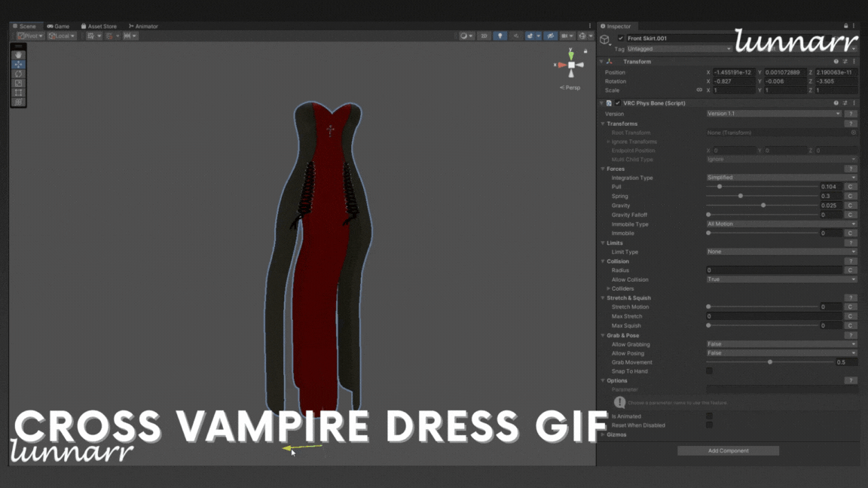Open the Allow Grabbing dropdown

781,344
